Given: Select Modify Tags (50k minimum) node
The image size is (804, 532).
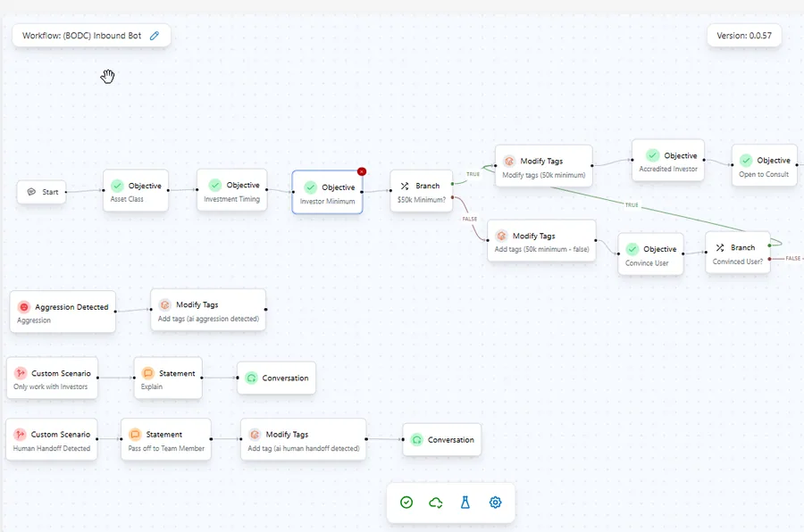Looking at the screenshot, I should pos(543,166).
